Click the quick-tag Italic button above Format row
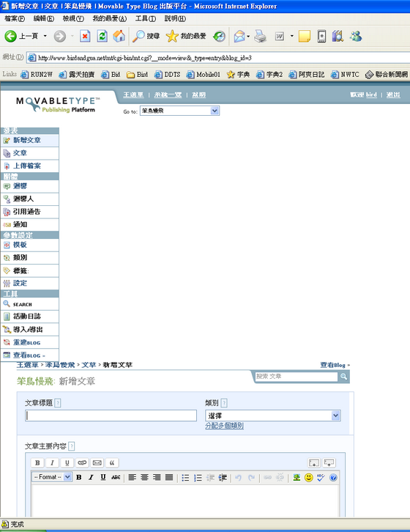 point(52,462)
